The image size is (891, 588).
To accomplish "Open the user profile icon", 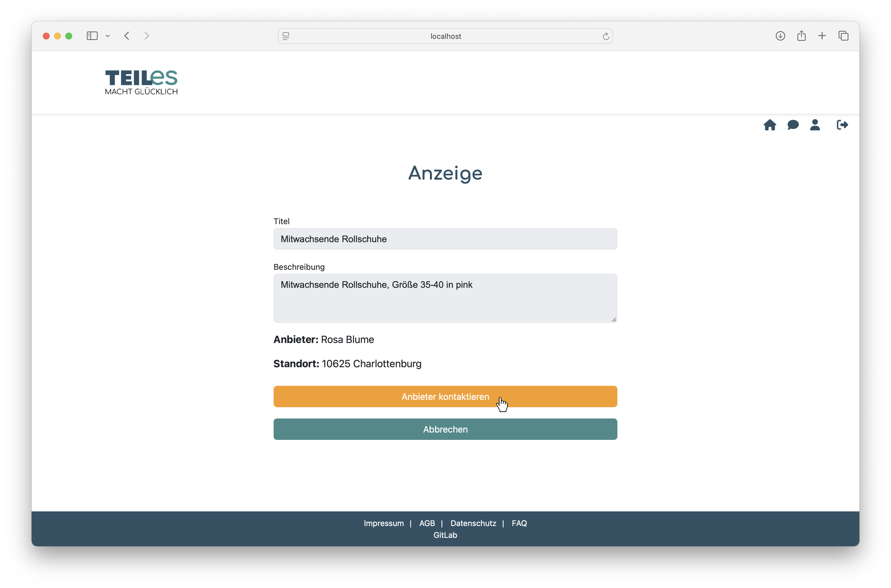I will [815, 125].
